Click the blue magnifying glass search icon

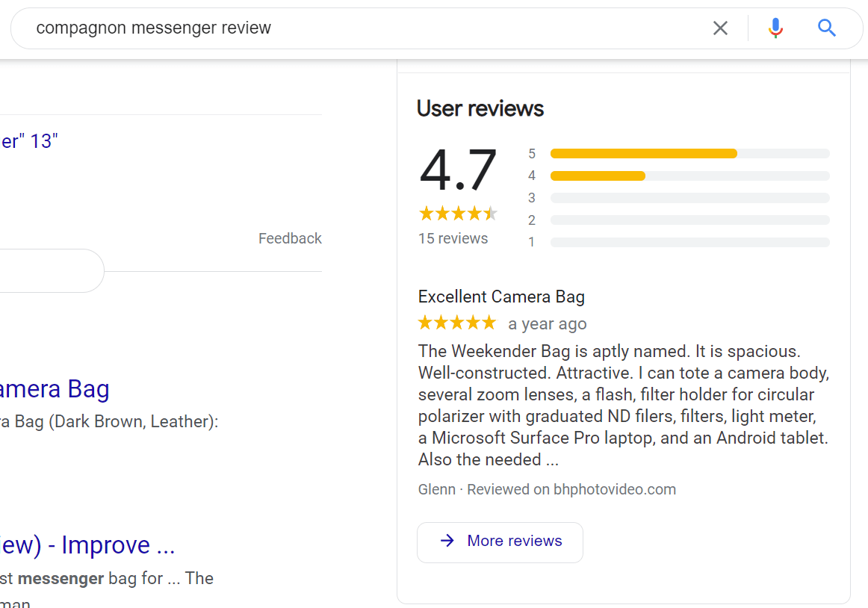(x=826, y=28)
